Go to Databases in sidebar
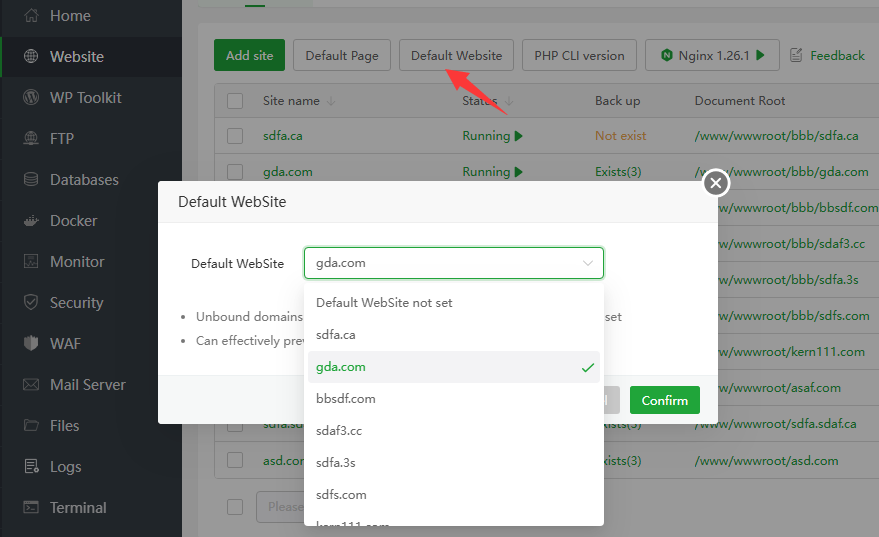 pos(91,179)
